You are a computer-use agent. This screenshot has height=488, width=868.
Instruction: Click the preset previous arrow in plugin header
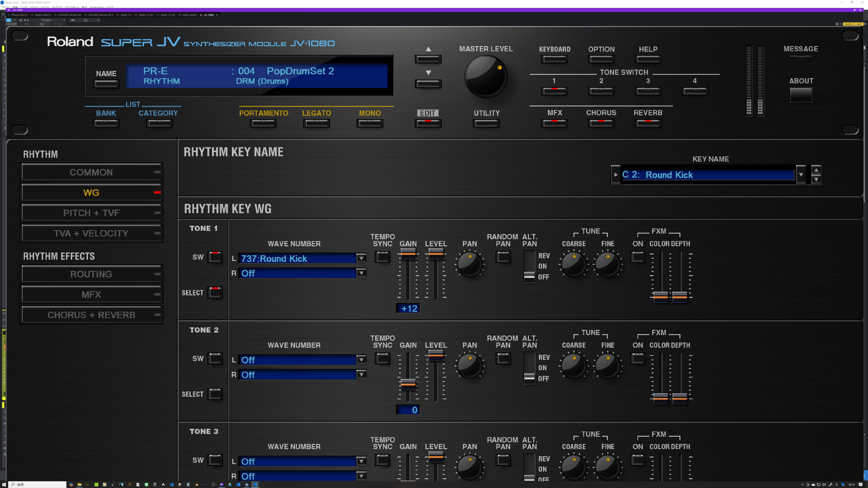pos(25,20)
